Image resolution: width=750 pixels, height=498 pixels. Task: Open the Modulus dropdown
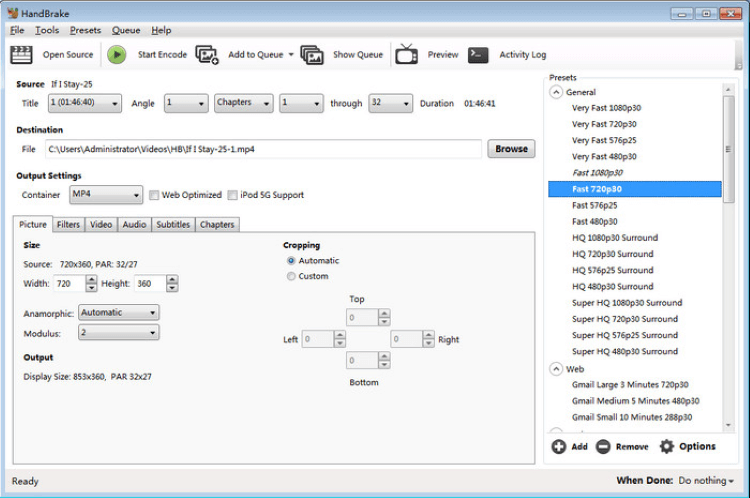point(119,332)
